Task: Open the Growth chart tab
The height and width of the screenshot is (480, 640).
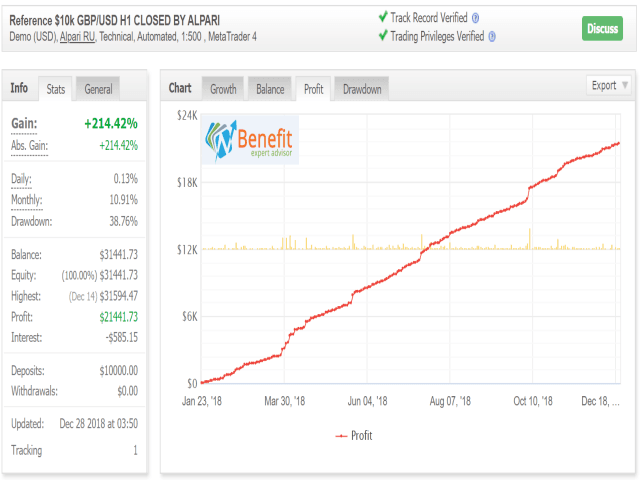Action: click(x=223, y=89)
